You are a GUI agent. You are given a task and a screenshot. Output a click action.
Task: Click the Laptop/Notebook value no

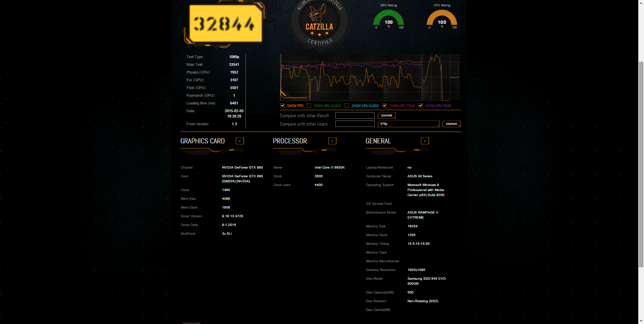coord(410,167)
